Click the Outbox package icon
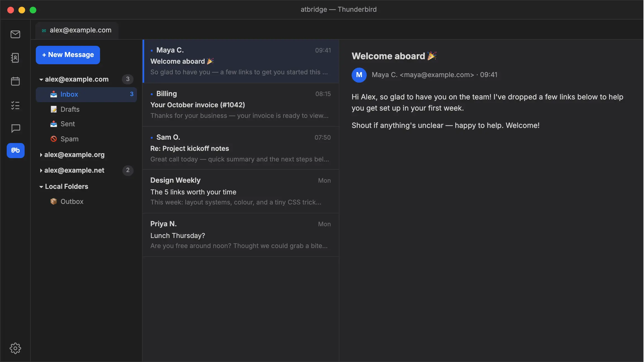Image resolution: width=644 pixels, height=362 pixels. pyautogui.click(x=54, y=201)
